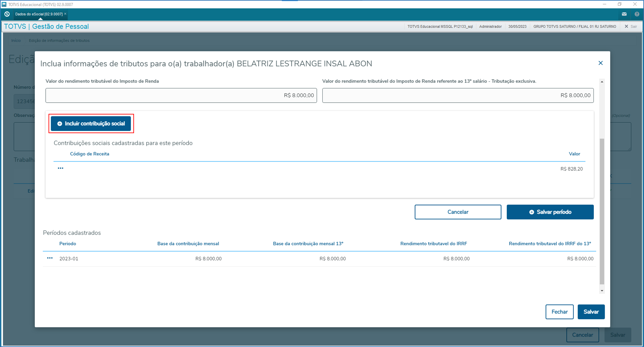Viewport: 644px width, 347px height.
Task: Open actions menu for period 2023-01
Action: point(50,258)
